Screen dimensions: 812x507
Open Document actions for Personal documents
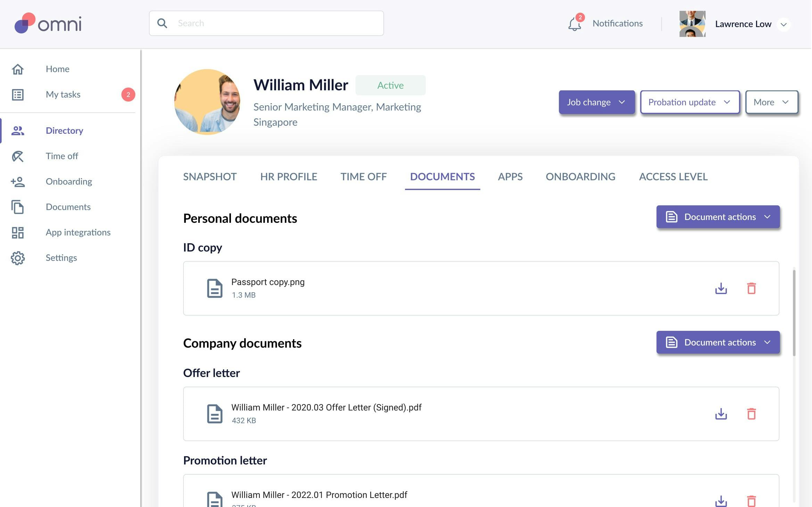718,216
